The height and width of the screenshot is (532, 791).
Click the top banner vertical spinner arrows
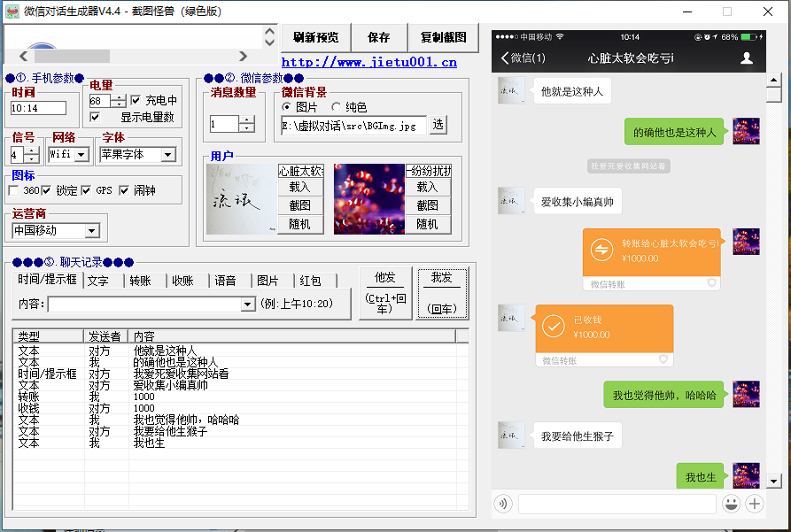tap(269, 37)
